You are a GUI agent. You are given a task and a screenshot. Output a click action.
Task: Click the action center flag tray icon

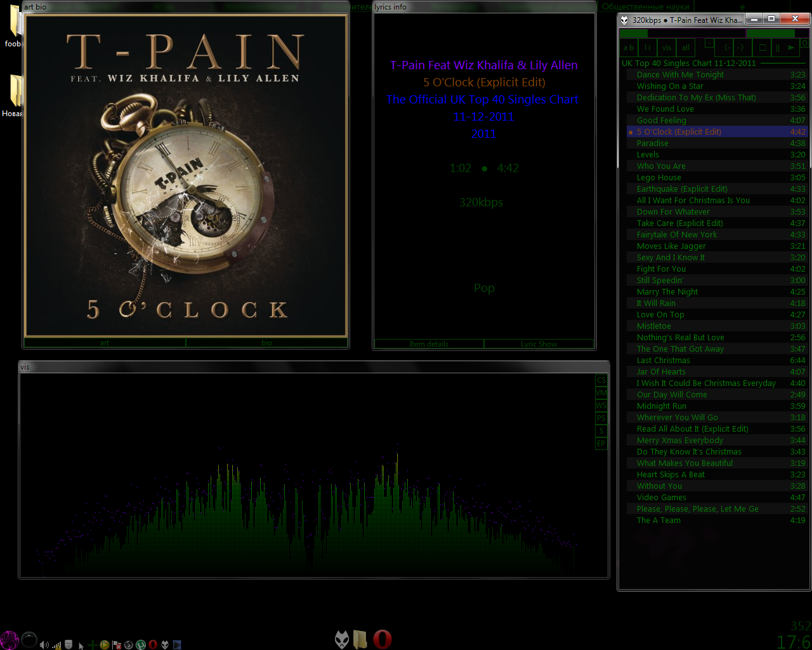(x=117, y=646)
